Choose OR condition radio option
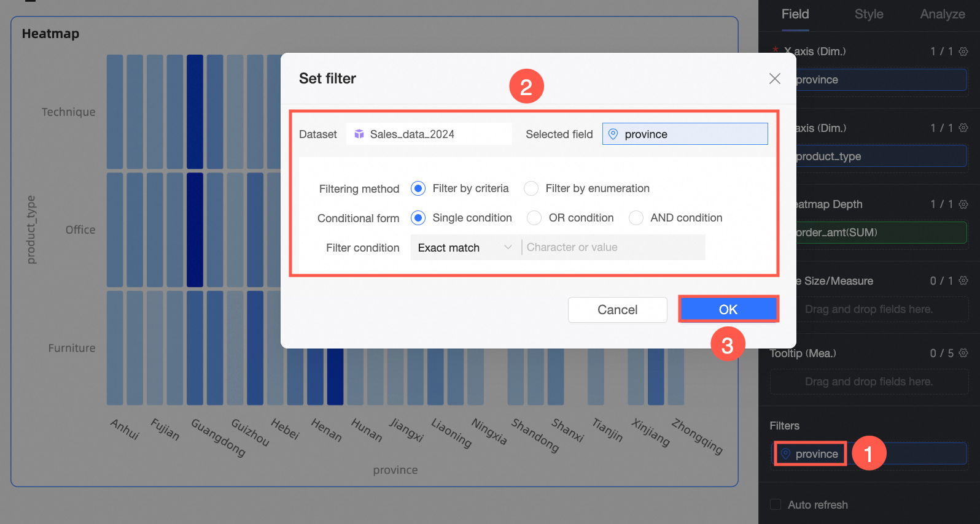 click(x=534, y=218)
